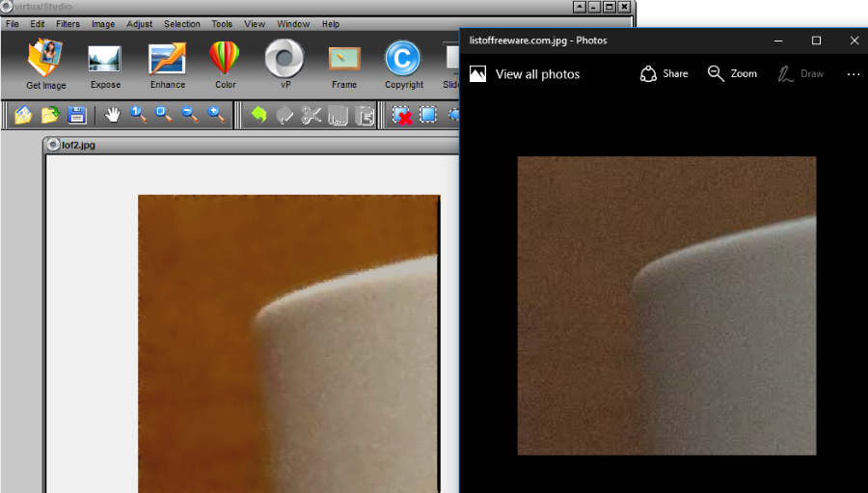Click the zoom-to-fit magnifier icon

(164, 115)
